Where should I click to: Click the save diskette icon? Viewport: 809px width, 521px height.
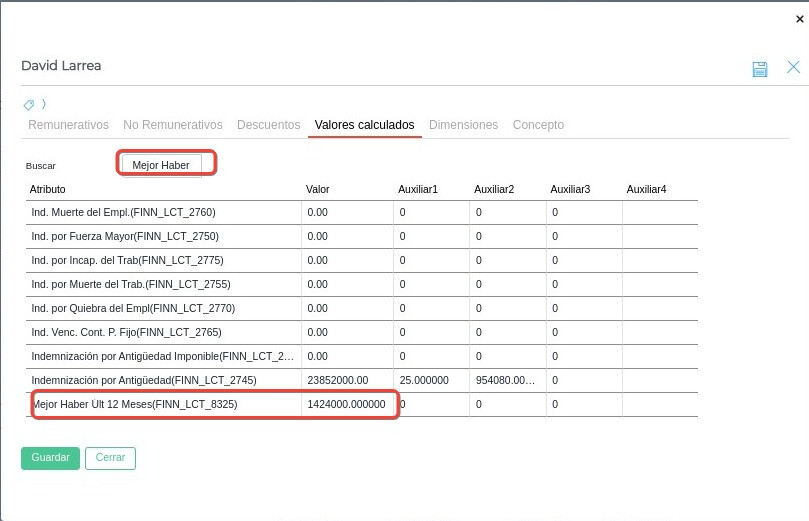click(x=760, y=68)
